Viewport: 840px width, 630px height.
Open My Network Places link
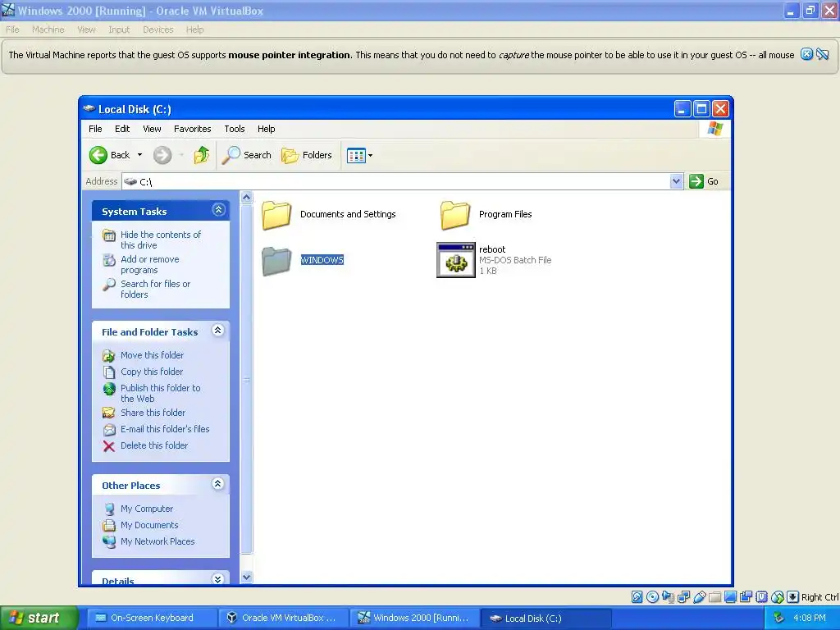click(x=157, y=541)
